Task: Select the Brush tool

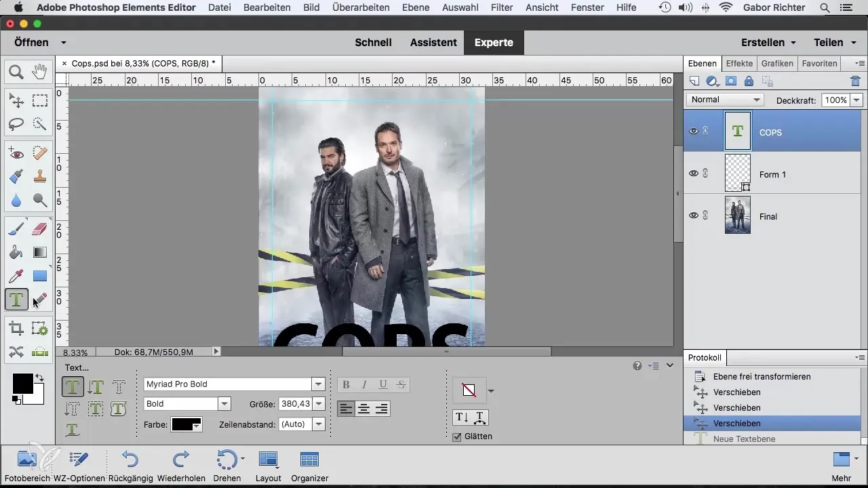Action: click(16, 229)
